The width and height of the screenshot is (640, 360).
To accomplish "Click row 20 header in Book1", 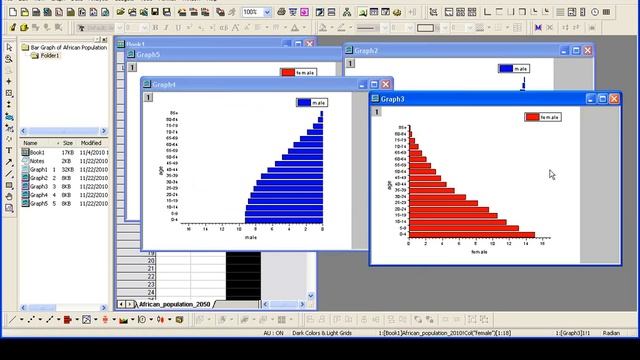I will click(x=136, y=261).
